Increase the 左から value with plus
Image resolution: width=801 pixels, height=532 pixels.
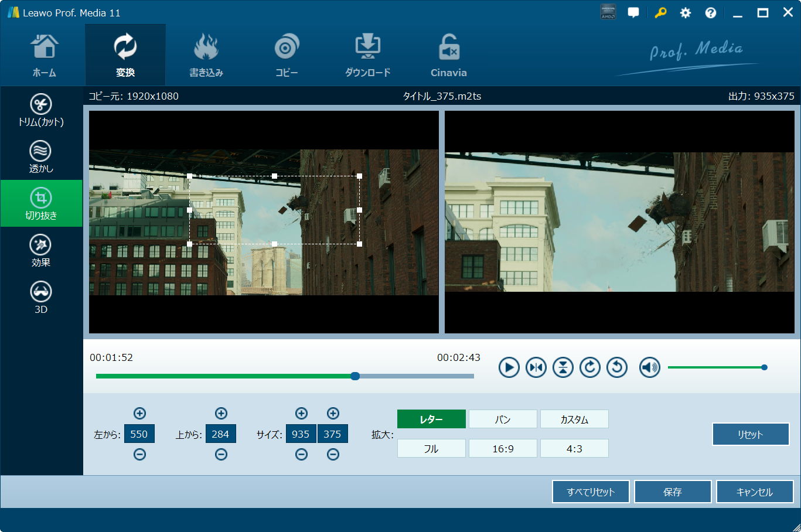(139, 413)
